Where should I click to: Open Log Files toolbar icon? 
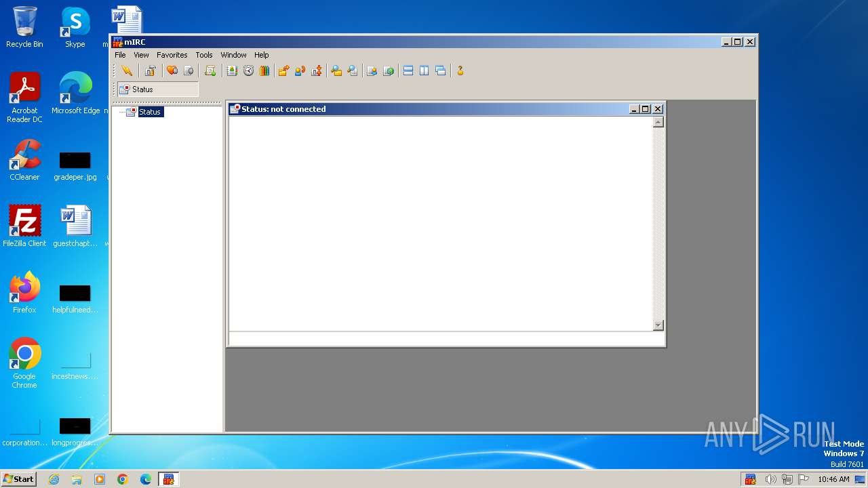pos(353,70)
